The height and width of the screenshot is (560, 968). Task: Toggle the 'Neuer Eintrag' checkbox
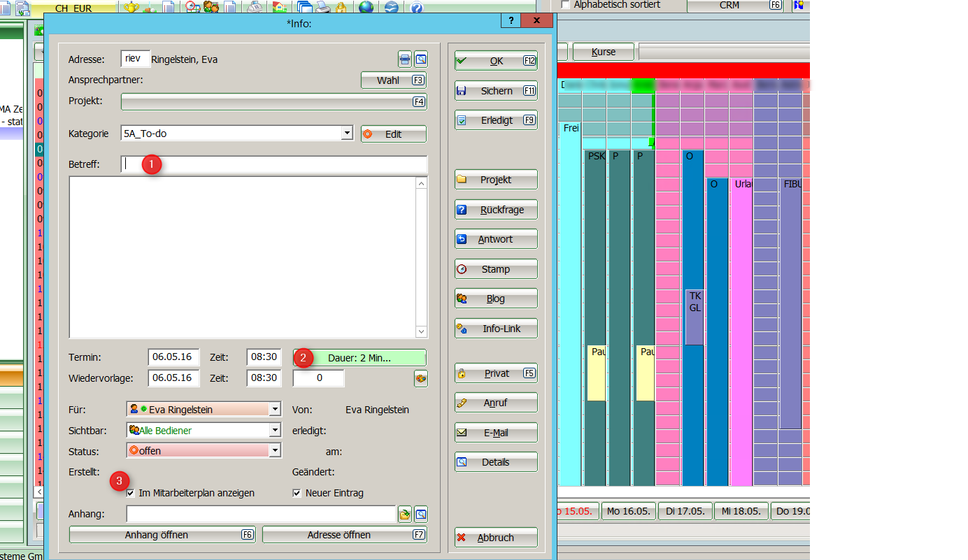coord(297,494)
